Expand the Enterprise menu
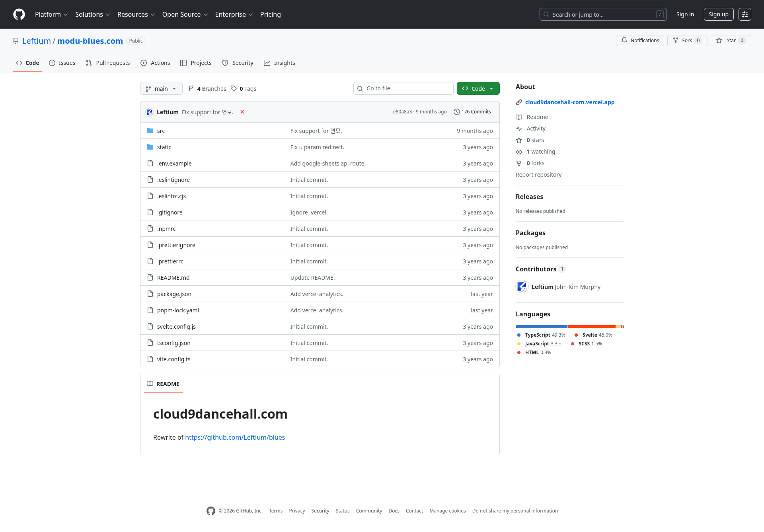 (x=234, y=14)
